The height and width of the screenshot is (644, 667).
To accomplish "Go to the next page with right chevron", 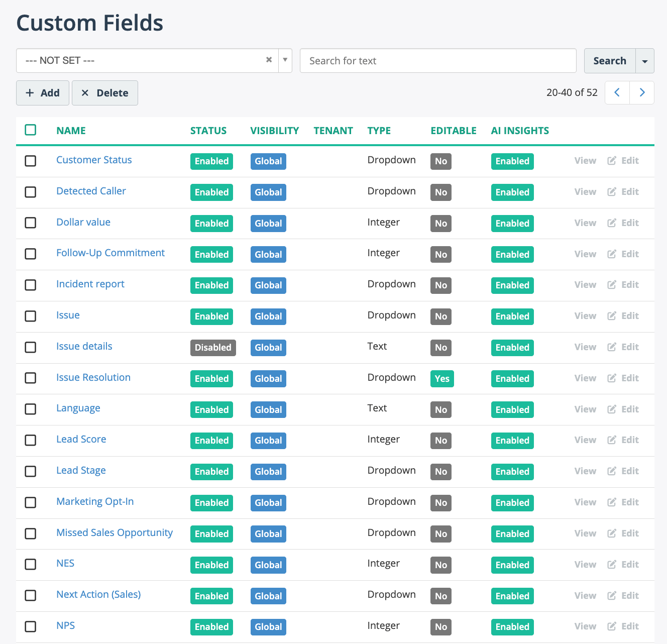I will coord(642,92).
